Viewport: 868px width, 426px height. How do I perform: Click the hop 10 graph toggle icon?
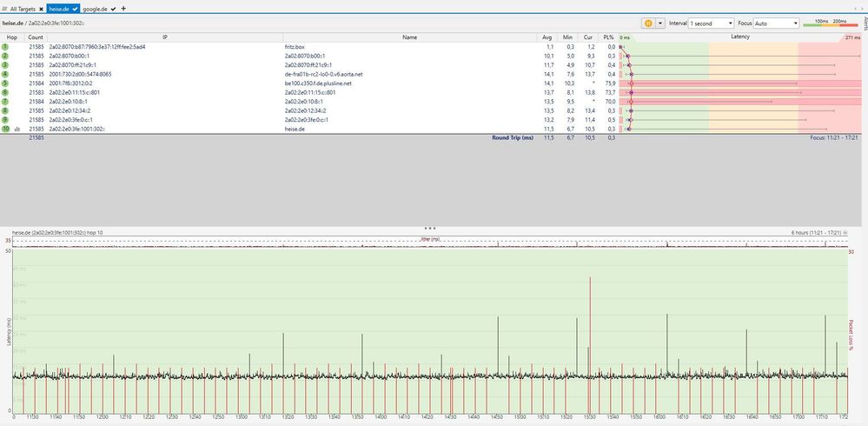click(x=17, y=129)
